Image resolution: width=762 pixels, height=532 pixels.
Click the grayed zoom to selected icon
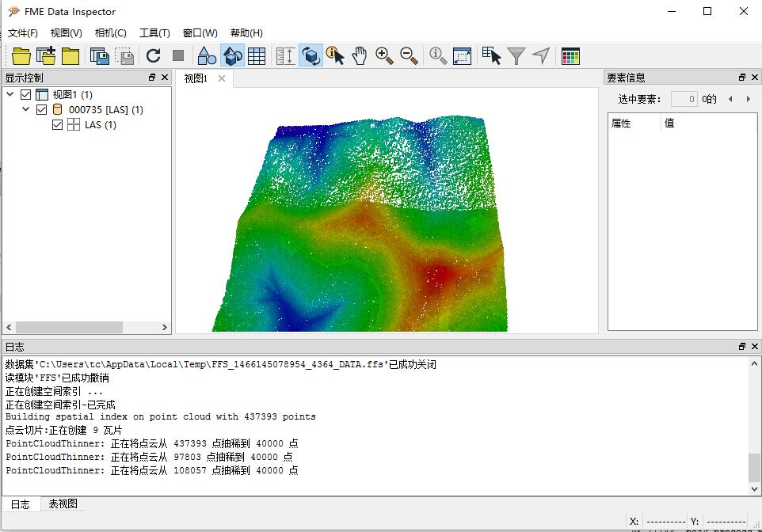tap(437, 56)
